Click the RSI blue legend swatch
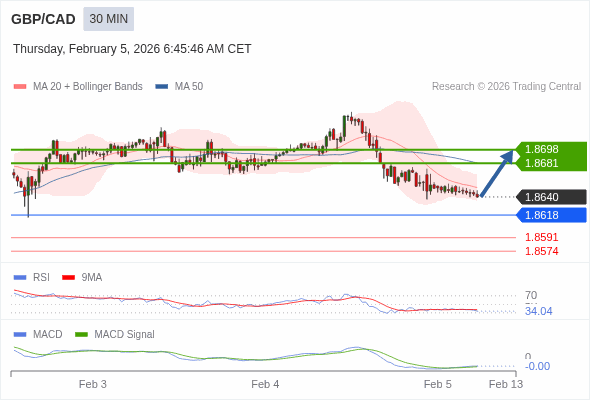Viewport: 590px width, 400px height. coord(20,278)
